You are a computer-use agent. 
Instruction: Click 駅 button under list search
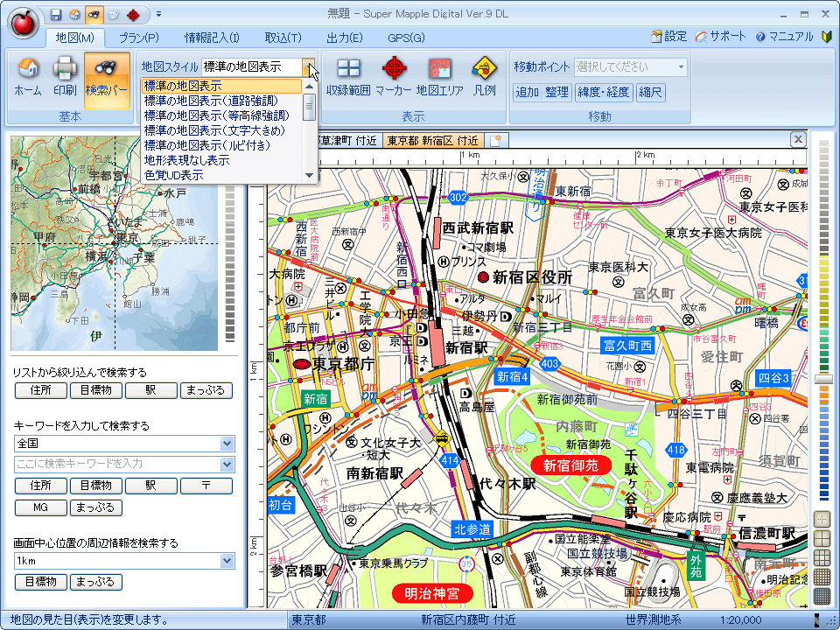click(151, 390)
